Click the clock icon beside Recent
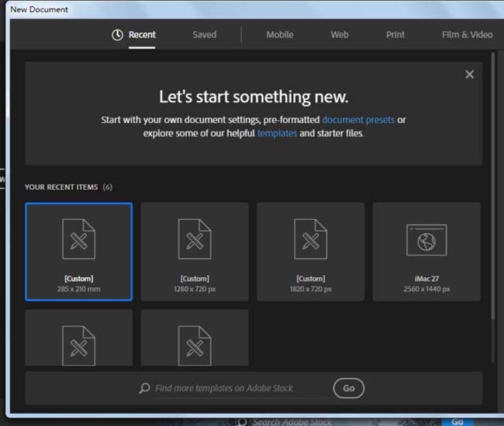Image resolution: width=504 pixels, height=426 pixels. pyautogui.click(x=117, y=35)
